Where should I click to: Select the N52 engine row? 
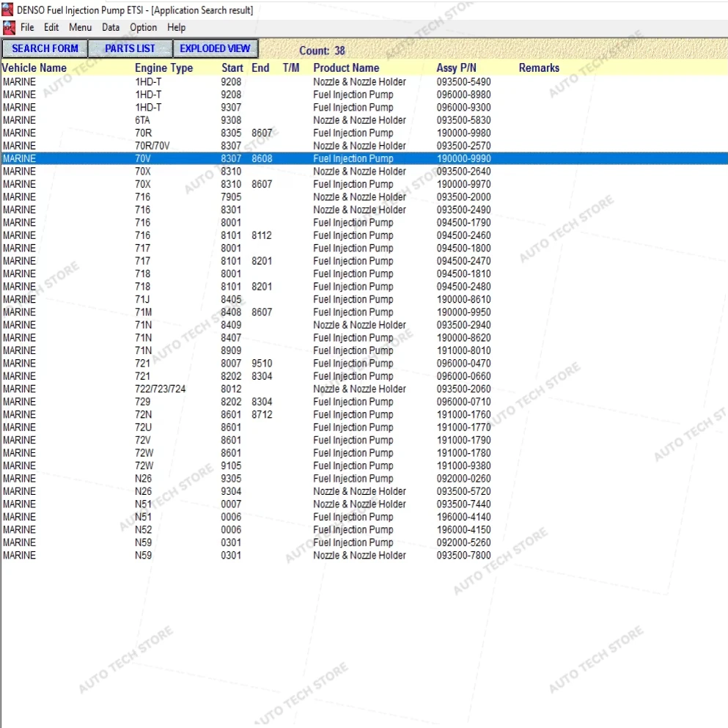click(364, 530)
